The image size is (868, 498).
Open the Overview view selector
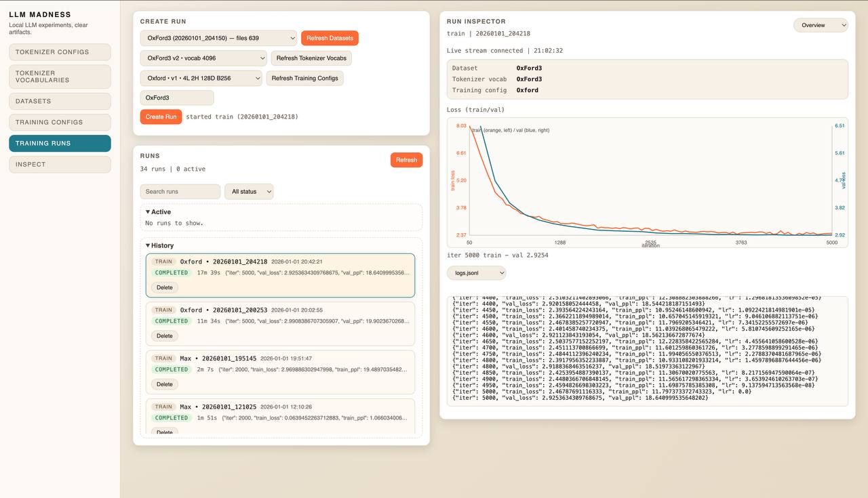[x=821, y=25]
